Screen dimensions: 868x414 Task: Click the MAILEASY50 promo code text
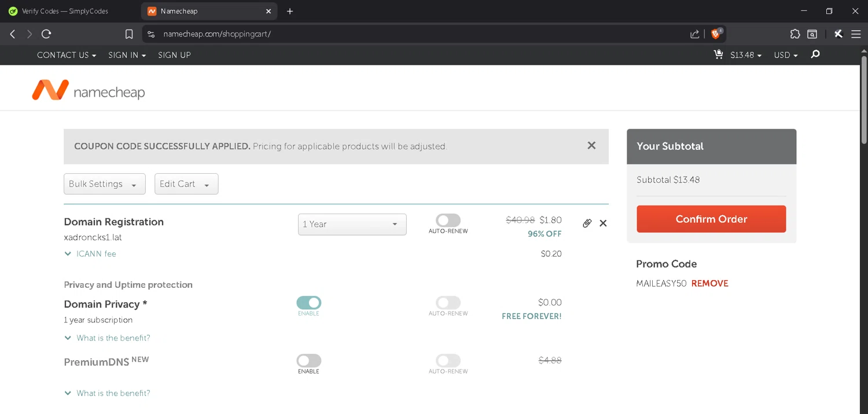tap(661, 283)
